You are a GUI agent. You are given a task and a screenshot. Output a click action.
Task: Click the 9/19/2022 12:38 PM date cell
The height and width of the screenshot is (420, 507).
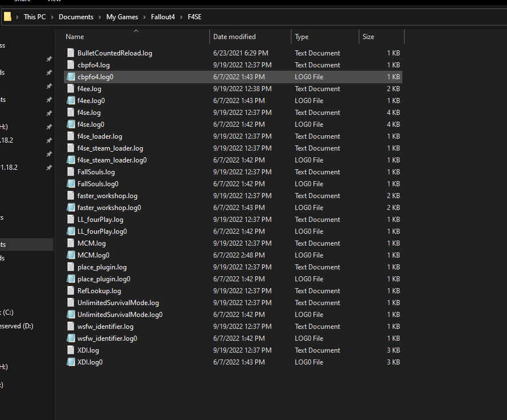[x=243, y=89]
